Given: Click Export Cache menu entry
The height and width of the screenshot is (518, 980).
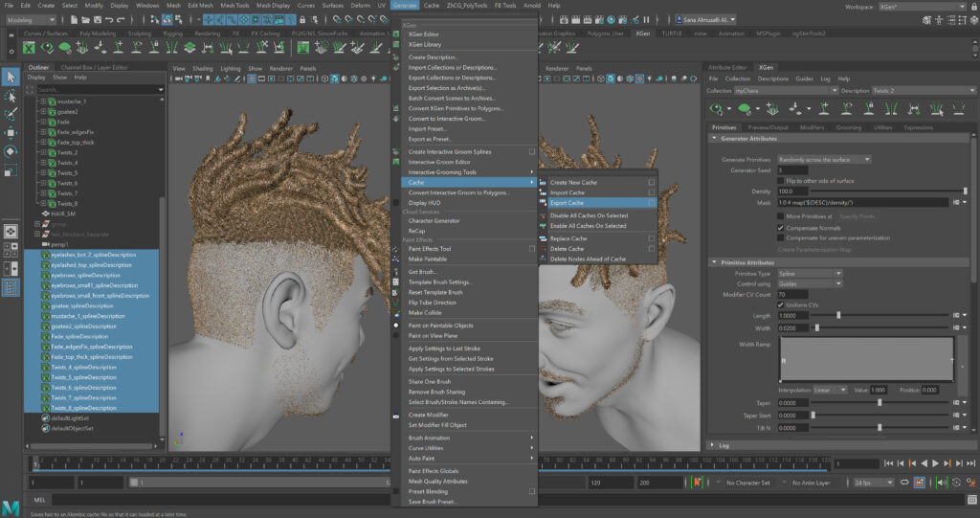Looking at the screenshot, I should (x=567, y=203).
